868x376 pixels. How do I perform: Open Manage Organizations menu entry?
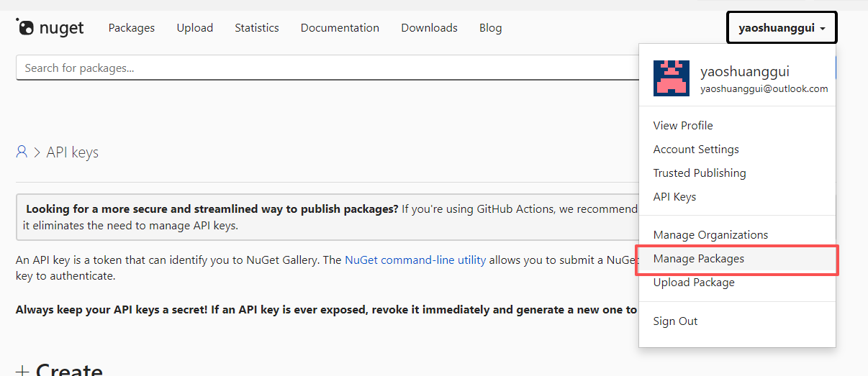pyautogui.click(x=710, y=235)
